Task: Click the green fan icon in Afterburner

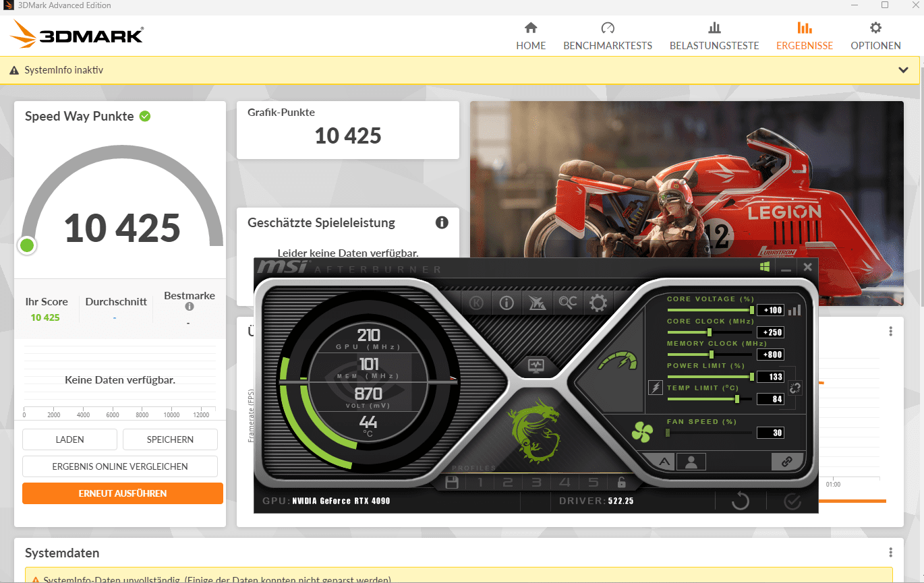Action: 642,432
